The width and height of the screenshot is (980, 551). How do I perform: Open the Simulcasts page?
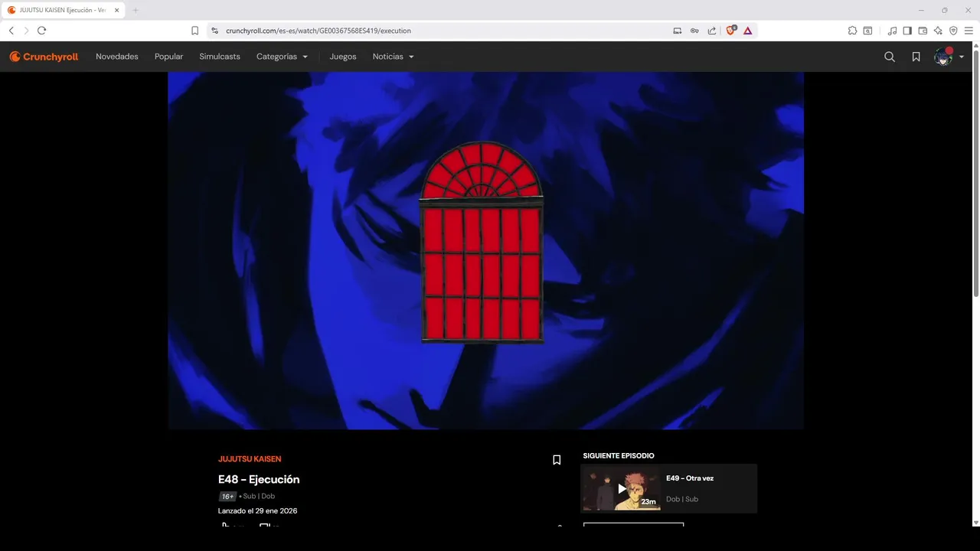coord(220,57)
